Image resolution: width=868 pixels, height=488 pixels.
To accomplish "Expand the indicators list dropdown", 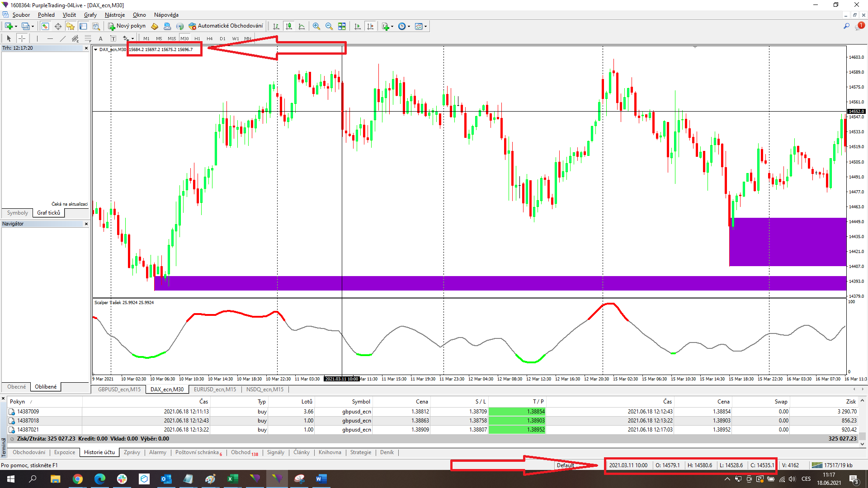I will (x=392, y=26).
